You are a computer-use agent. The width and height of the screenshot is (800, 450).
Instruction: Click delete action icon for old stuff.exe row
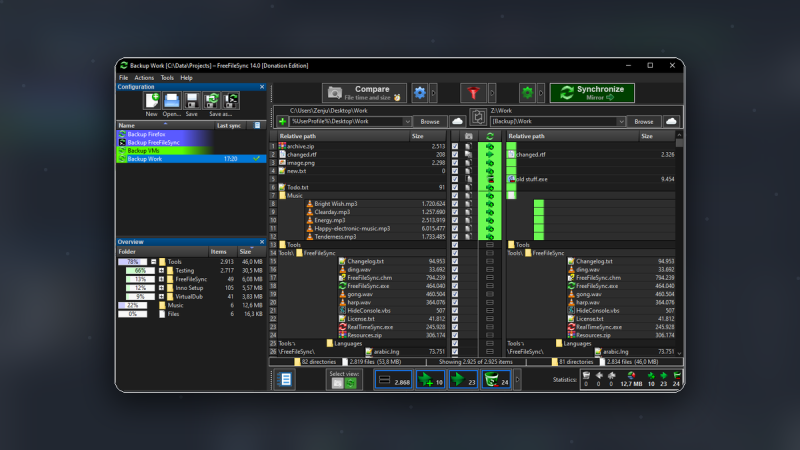(490, 179)
